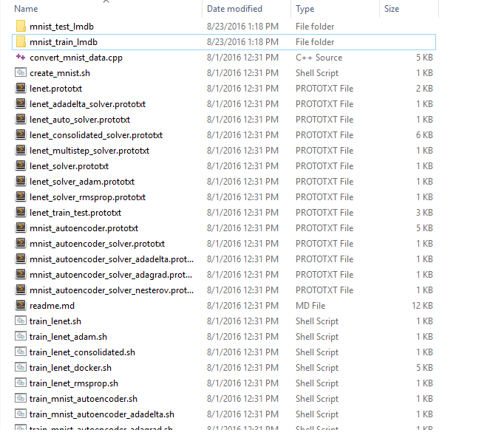Select train_lenet_docker.sh file name

pyautogui.click(x=70, y=368)
